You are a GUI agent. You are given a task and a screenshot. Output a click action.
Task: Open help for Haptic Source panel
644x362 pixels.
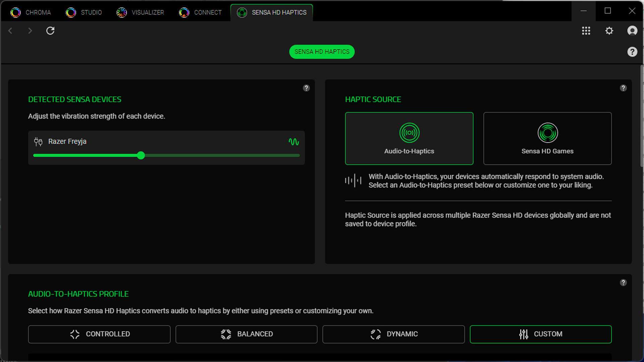click(x=623, y=88)
